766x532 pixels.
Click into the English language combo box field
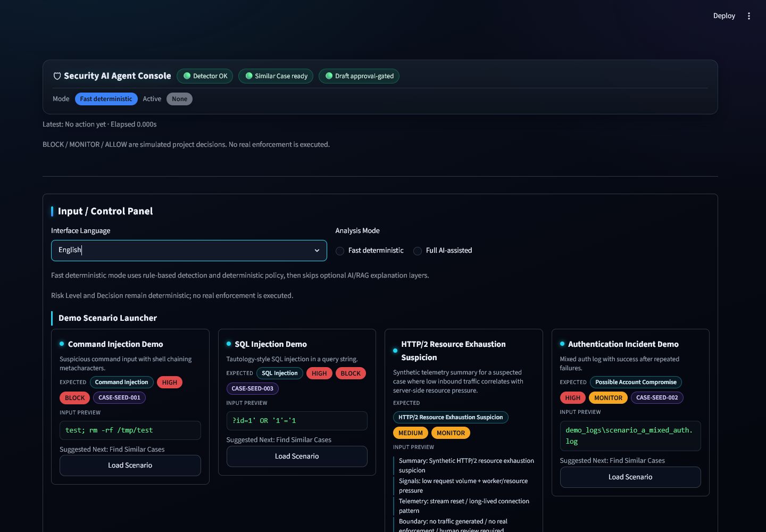pyautogui.click(x=189, y=251)
